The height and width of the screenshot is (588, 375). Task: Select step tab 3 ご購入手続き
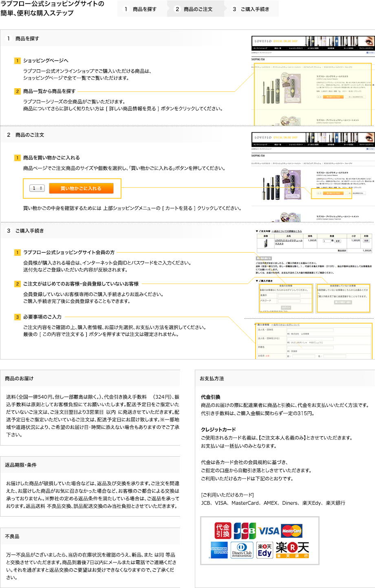pyautogui.click(x=251, y=9)
